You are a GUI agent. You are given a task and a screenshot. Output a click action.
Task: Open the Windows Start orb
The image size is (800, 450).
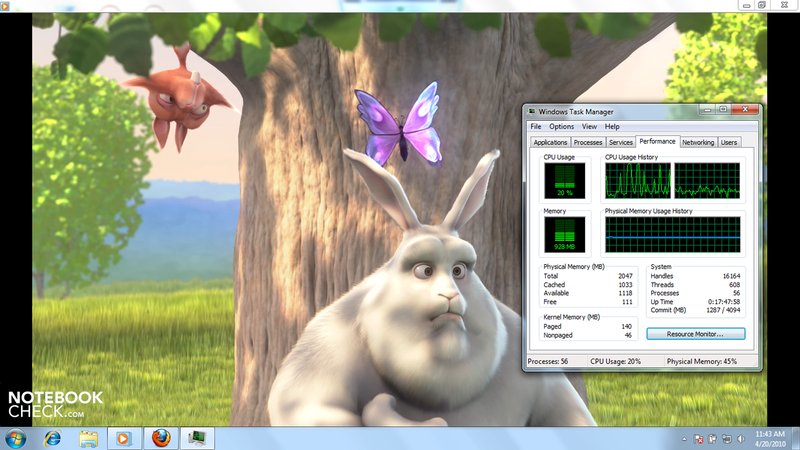tap(16, 438)
